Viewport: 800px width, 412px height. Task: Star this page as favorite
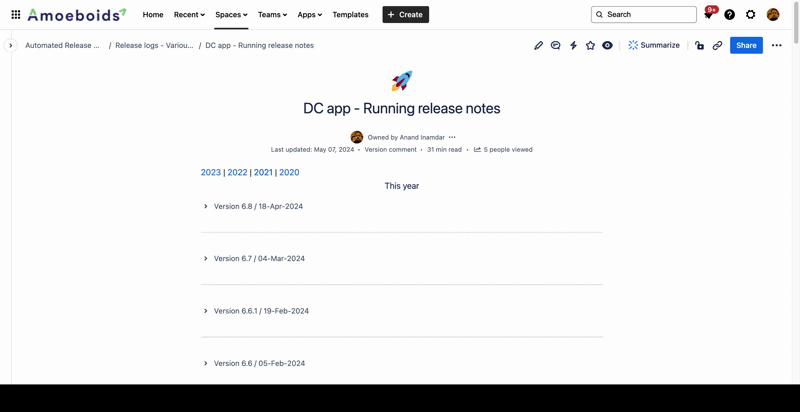(590, 45)
